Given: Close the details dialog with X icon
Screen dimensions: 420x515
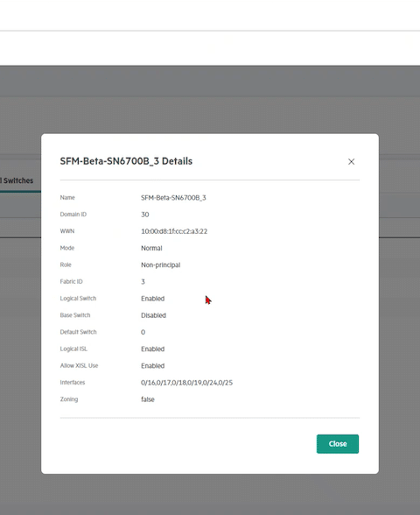Looking at the screenshot, I should pos(351,161).
